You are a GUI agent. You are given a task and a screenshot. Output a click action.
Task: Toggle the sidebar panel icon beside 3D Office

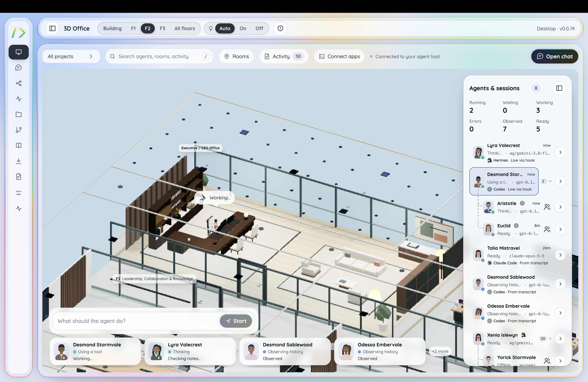(52, 28)
